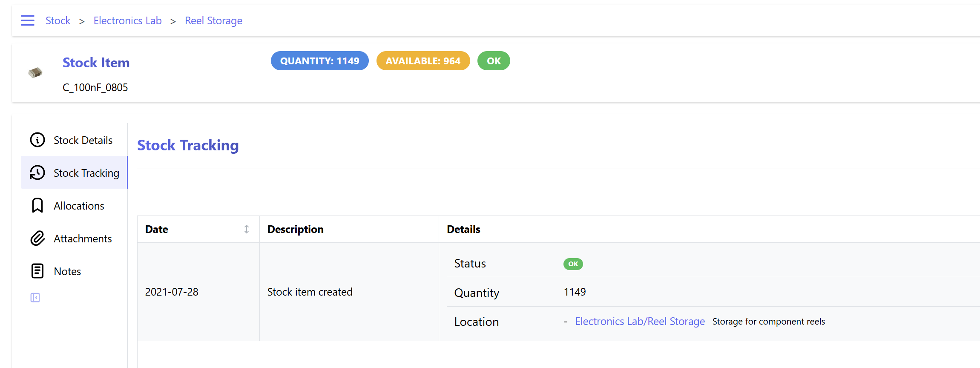The width and height of the screenshot is (980, 368).
Task: Click the green OK badge in header
Action: (x=494, y=61)
